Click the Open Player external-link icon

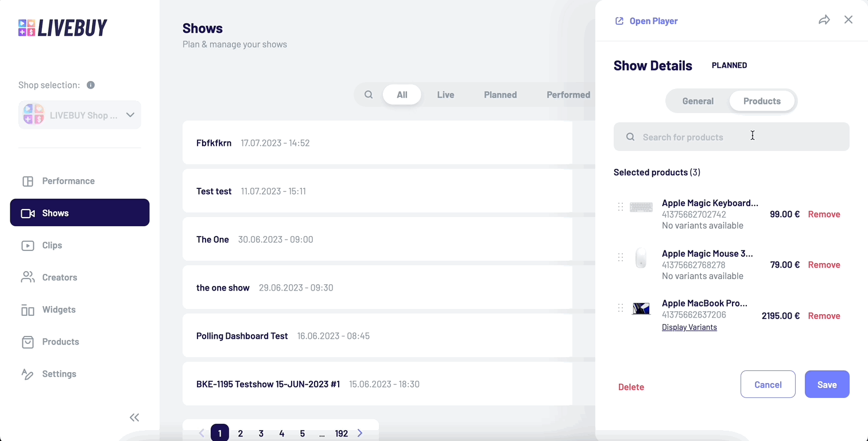tap(619, 20)
